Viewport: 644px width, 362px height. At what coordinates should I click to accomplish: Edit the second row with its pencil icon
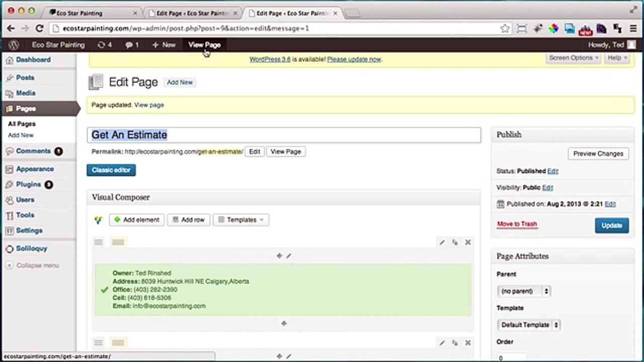442,343
